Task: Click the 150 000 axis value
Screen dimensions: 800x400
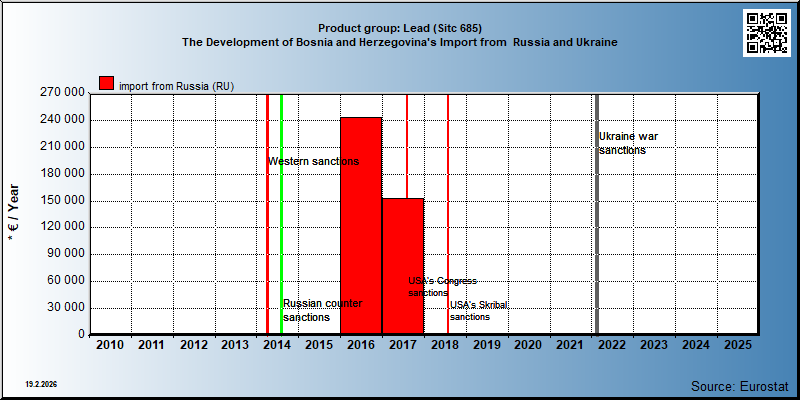Action: point(62,200)
